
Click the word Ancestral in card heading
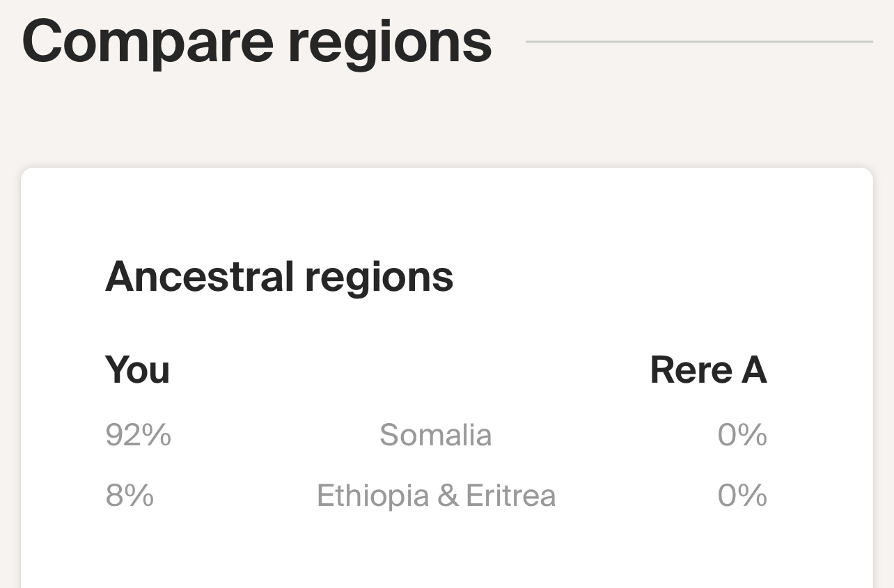(x=200, y=276)
